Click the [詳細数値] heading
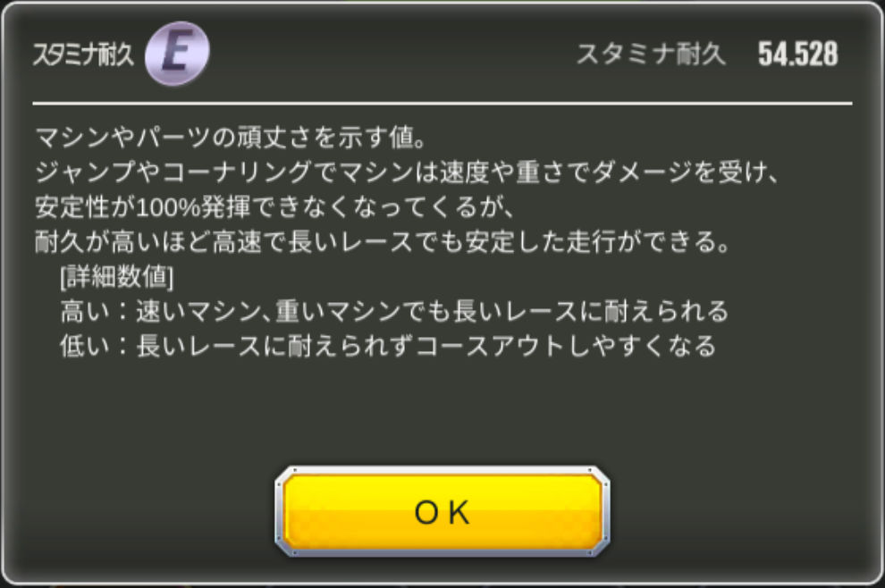The width and height of the screenshot is (885, 588). (x=116, y=276)
